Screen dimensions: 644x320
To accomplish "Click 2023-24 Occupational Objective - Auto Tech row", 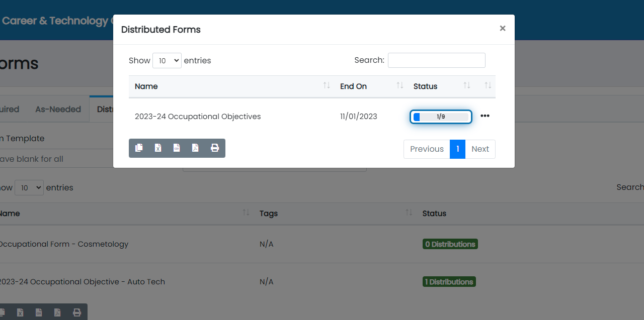I will coord(82,282).
